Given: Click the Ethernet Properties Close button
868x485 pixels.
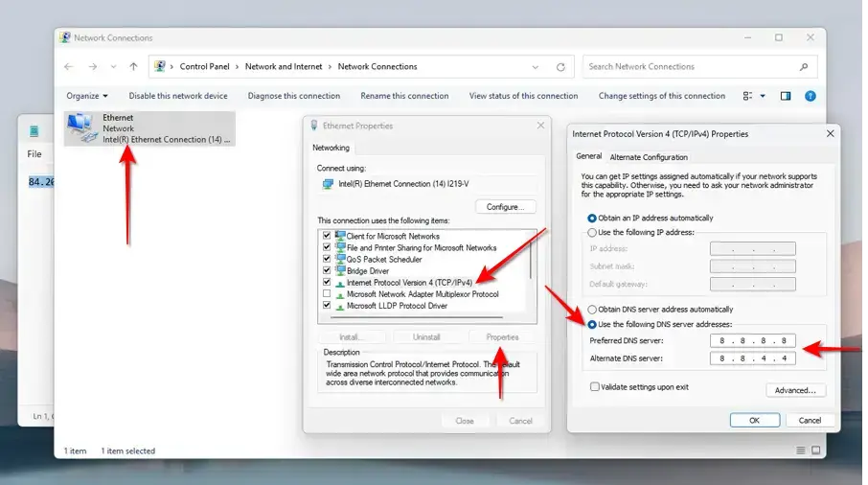Looking at the screenshot, I should (465, 421).
